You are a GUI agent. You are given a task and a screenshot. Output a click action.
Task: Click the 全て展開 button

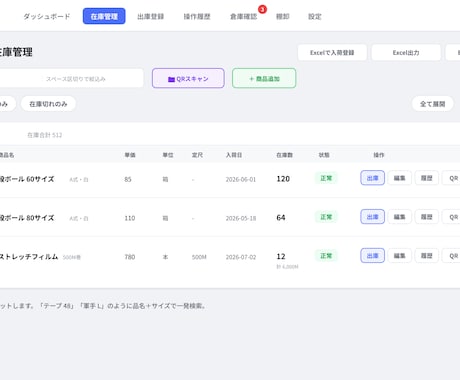[432, 104]
